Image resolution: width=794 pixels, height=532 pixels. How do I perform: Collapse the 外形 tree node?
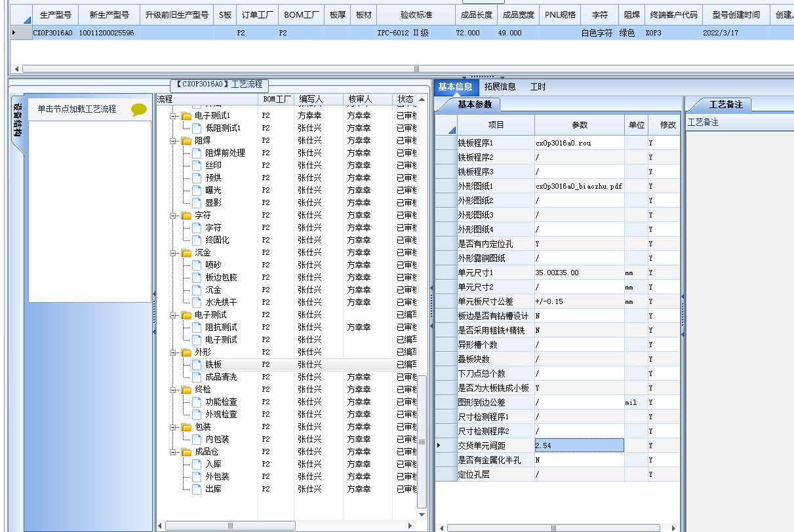click(x=174, y=352)
